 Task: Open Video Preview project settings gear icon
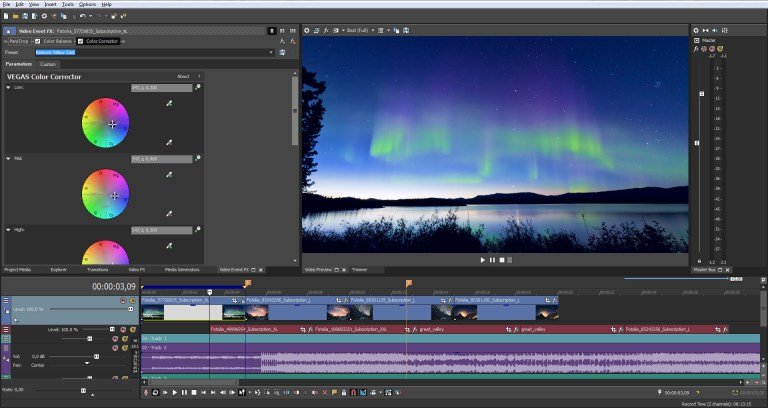tap(306, 30)
